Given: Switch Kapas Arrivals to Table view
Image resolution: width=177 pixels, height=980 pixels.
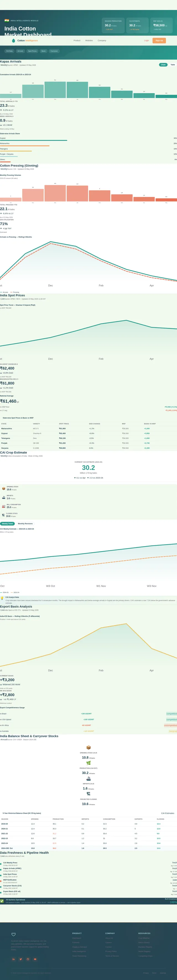Looking at the screenshot, I should pyautogui.click(x=173, y=65).
